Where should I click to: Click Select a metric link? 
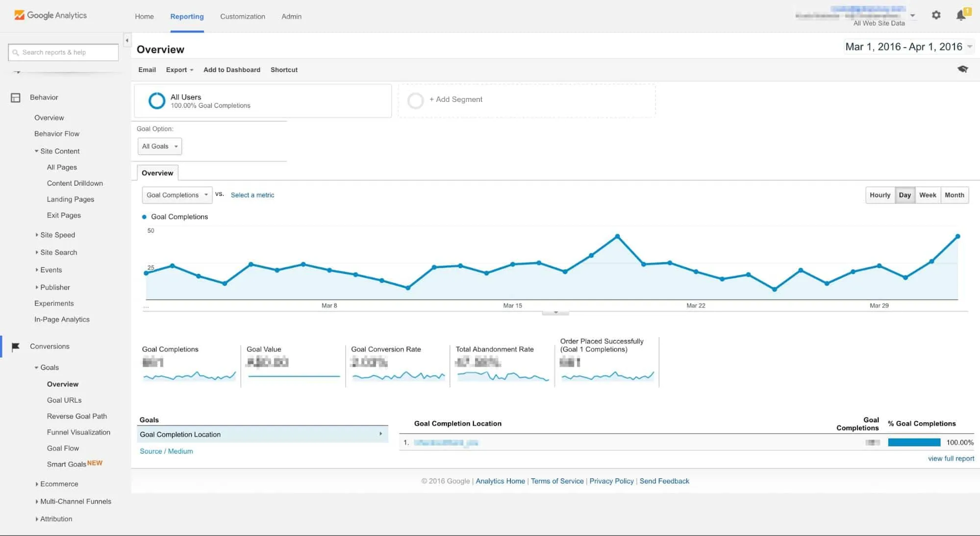(x=252, y=195)
